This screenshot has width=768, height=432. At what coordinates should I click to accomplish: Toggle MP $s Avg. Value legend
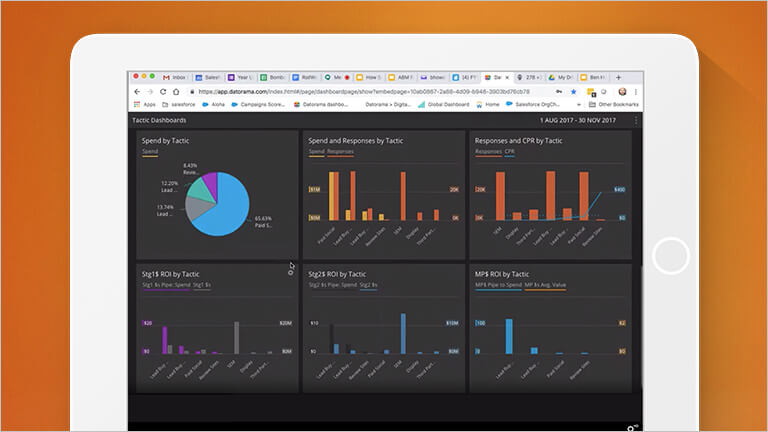545,285
